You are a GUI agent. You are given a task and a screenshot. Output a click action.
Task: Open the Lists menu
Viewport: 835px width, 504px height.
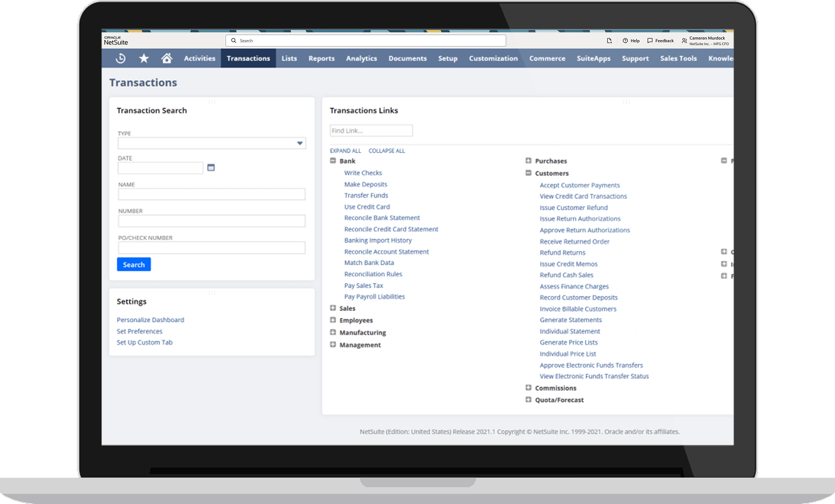289,58
